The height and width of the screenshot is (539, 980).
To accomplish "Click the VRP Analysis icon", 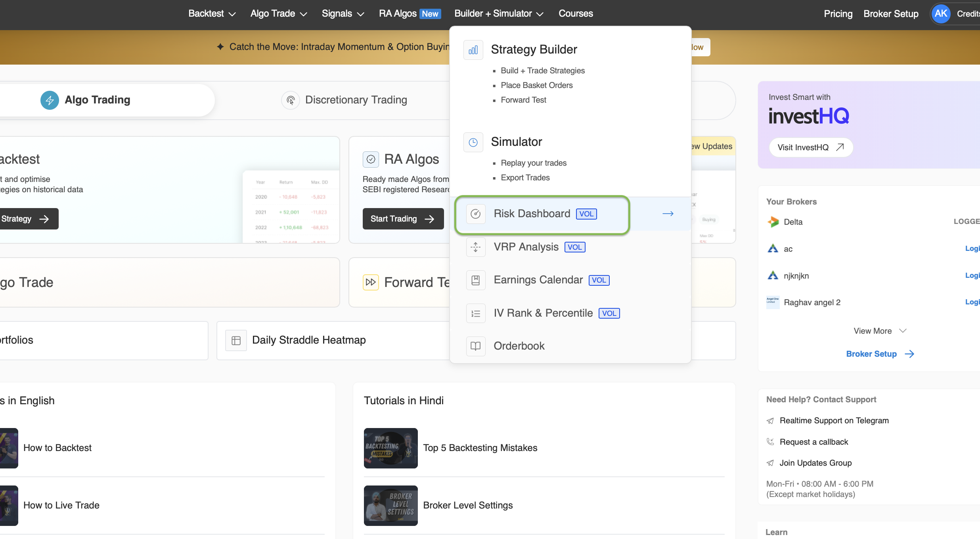I will (x=475, y=247).
